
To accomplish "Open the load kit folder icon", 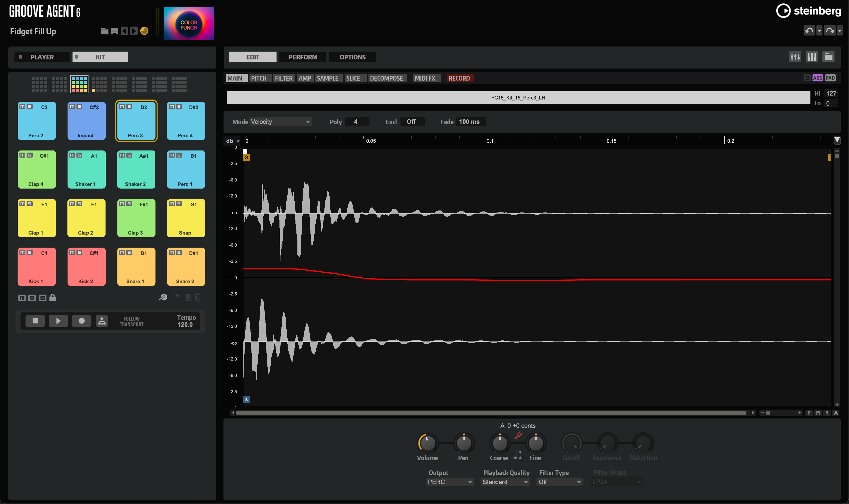I will pos(104,31).
